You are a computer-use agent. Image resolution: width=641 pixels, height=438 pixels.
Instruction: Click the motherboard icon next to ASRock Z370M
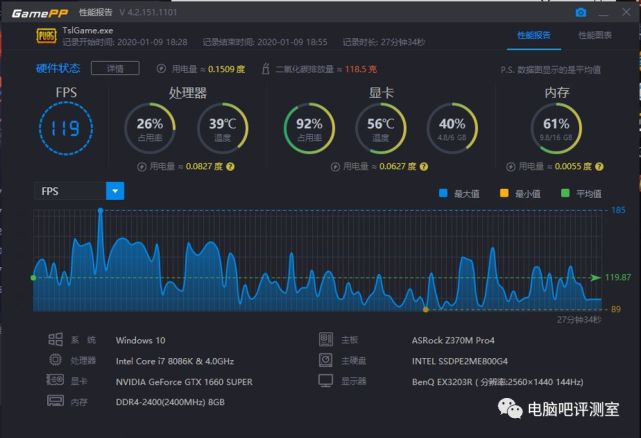326,339
